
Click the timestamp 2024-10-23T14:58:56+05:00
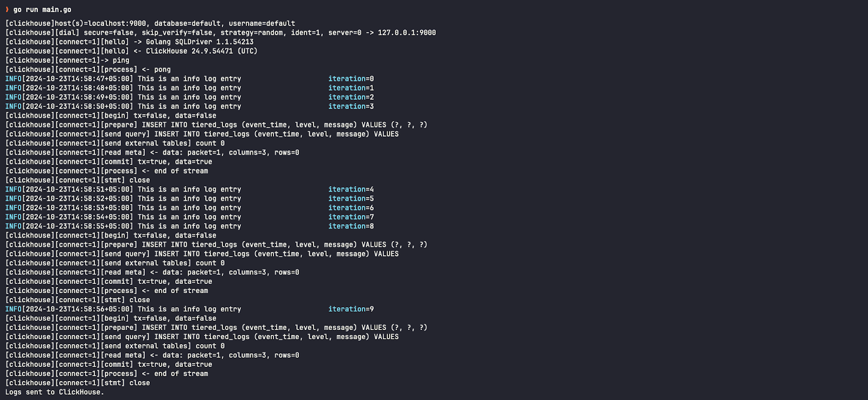click(78, 309)
